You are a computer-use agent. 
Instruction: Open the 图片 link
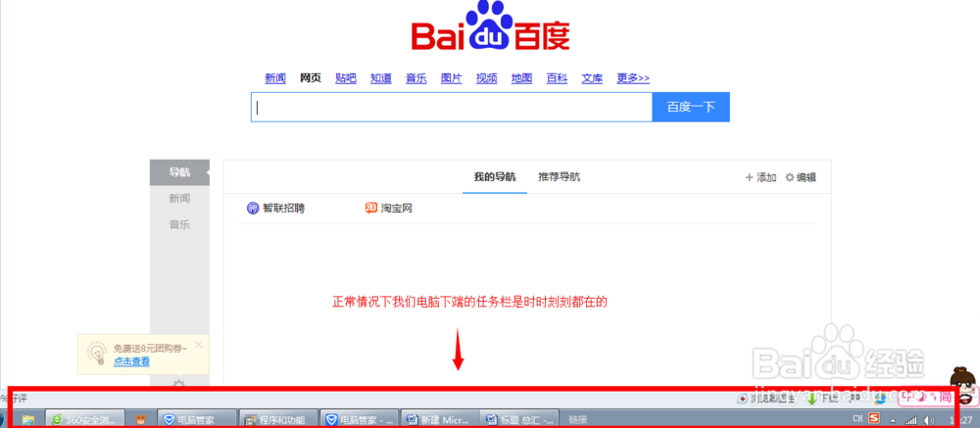pos(451,78)
